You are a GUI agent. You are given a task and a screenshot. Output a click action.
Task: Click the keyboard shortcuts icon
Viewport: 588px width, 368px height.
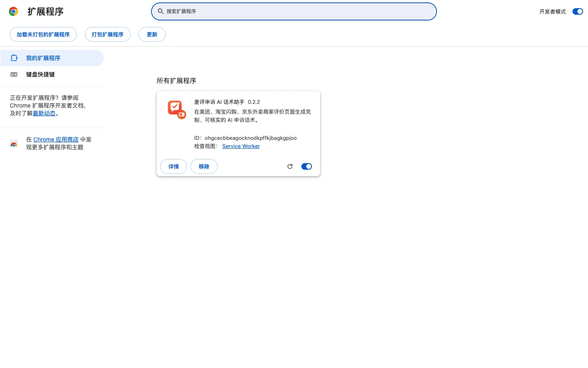click(14, 74)
